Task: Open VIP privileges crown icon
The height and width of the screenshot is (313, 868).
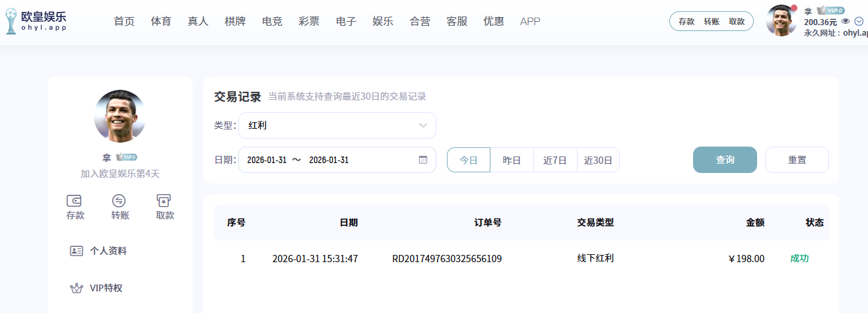Action: pos(77,289)
